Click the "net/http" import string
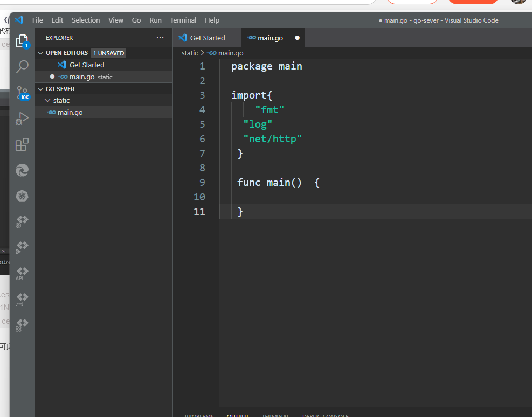The height and width of the screenshot is (417, 532). pos(272,139)
